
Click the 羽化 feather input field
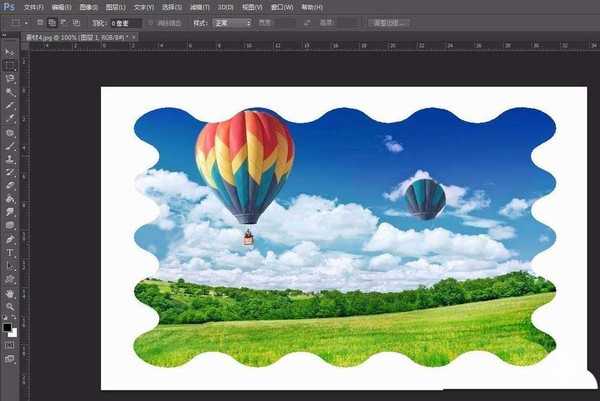124,21
